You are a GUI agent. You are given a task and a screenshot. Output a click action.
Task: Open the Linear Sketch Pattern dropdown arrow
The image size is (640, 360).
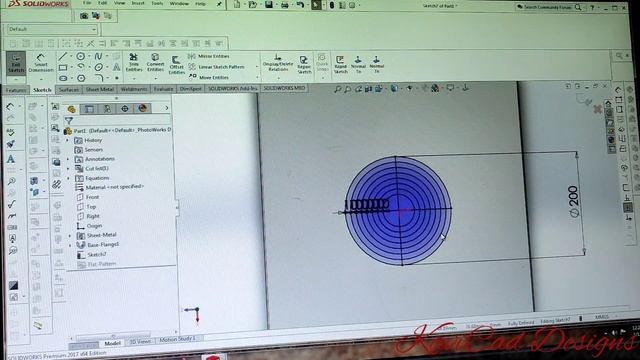(x=257, y=67)
